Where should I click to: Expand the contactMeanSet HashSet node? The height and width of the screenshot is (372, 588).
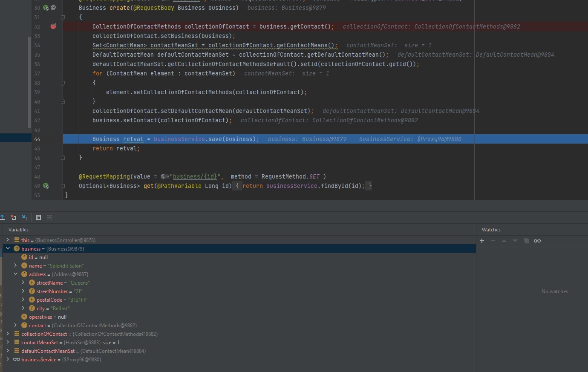[8, 343]
